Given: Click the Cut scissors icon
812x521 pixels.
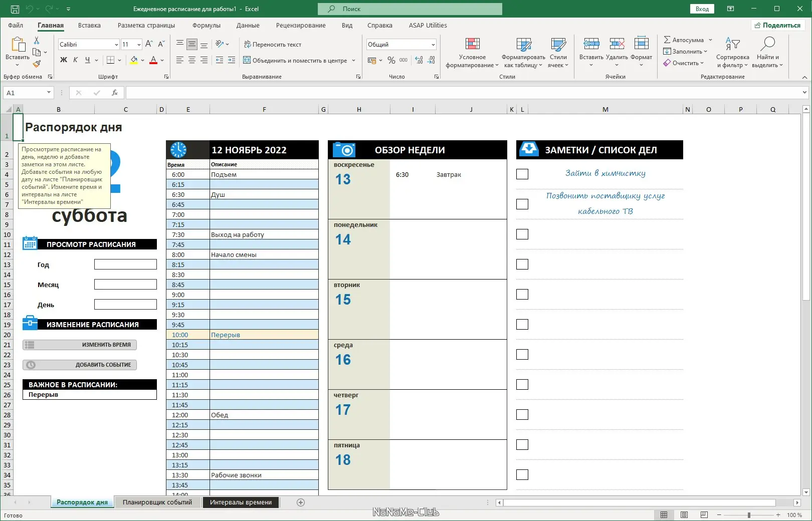Looking at the screenshot, I should point(37,41).
